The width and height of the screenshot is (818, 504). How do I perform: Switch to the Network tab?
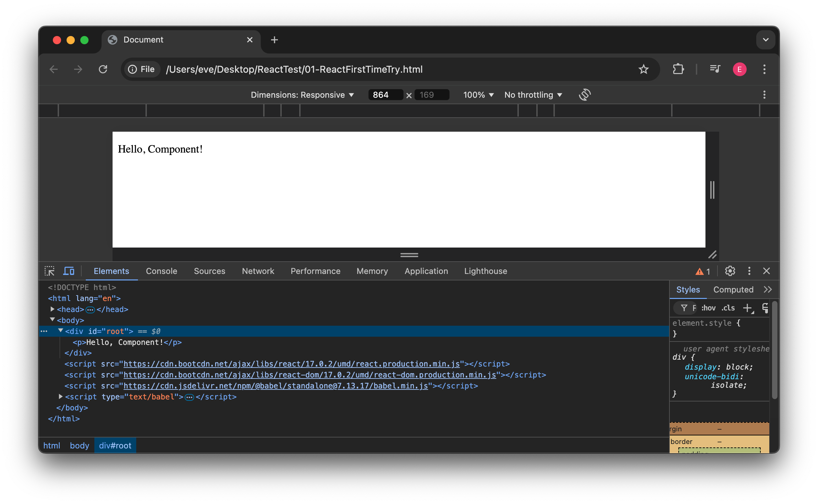point(258,271)
